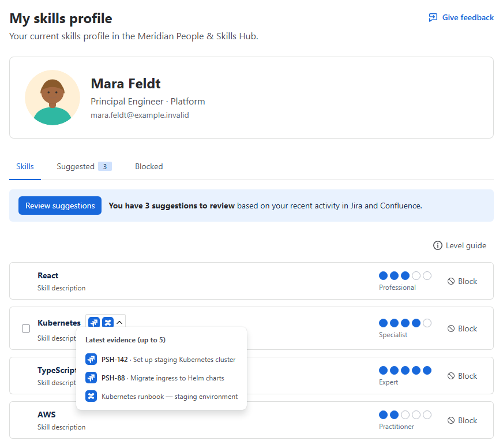The width and height of the screenshot is (503, 448).
Task: Click the Give feedback speech icon
Action: (x=433, y=17)
